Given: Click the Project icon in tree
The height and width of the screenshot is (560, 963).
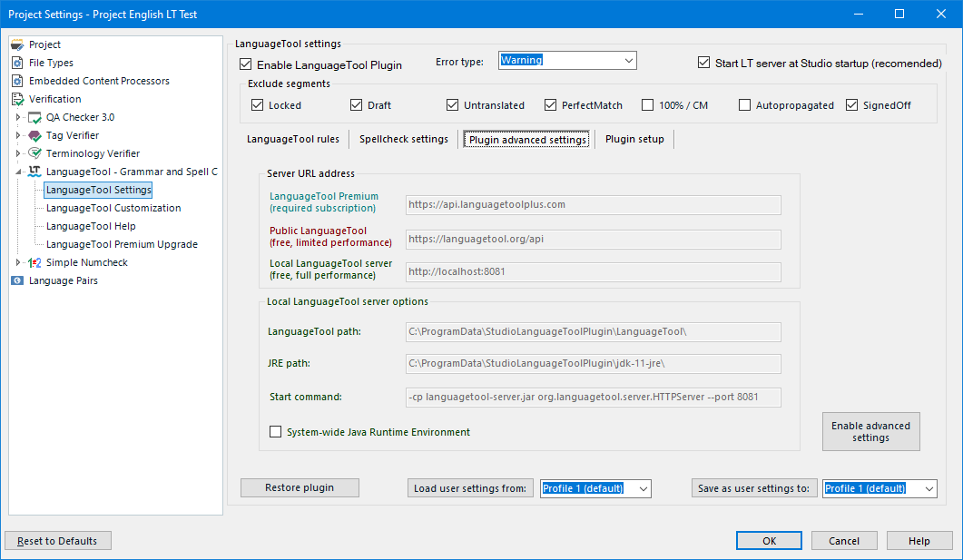Looking at the screenshot, I should (17, 44).
